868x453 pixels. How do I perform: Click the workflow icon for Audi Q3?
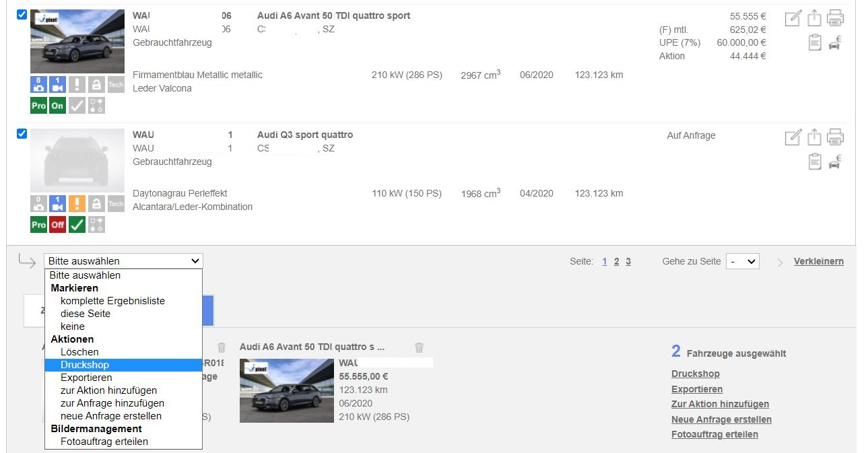coord(96,225)
